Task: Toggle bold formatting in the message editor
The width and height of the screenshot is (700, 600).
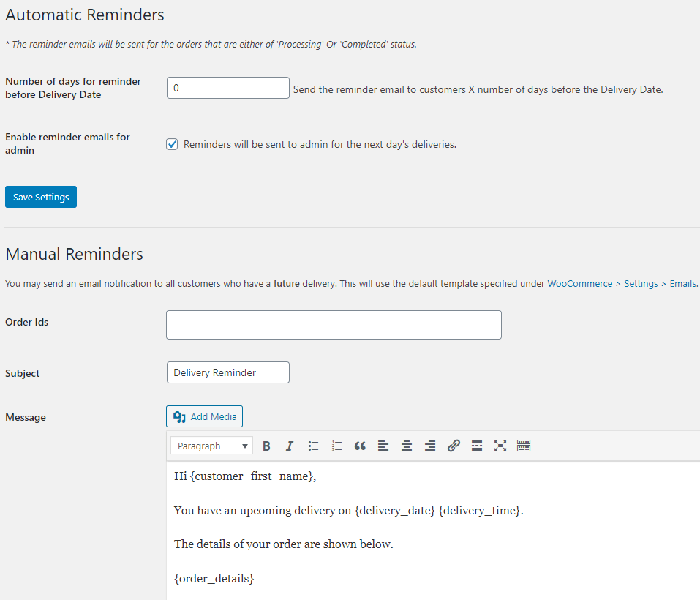Action: click(x=266, y=446)
